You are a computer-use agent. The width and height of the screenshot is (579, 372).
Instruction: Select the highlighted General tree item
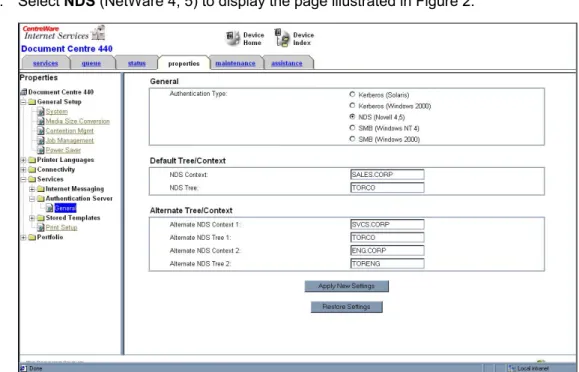pyautogui.click(x=65, y=208)
